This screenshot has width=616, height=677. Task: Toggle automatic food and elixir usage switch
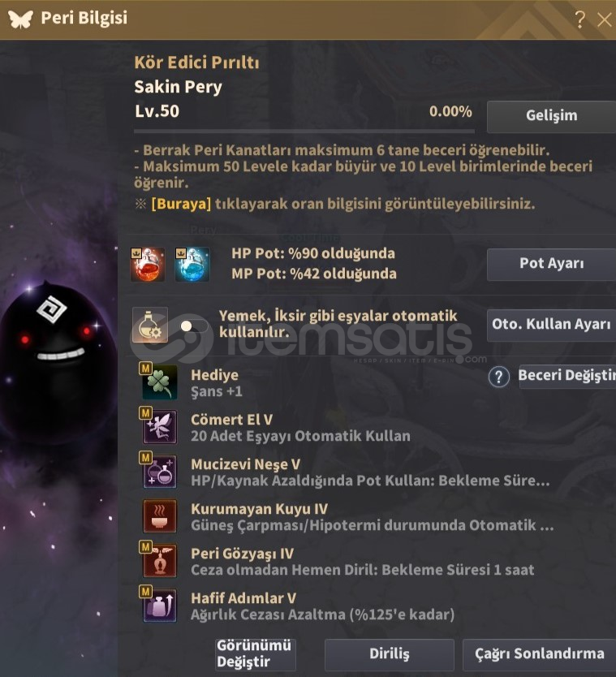pyautogui.click(x=193, y=326)
